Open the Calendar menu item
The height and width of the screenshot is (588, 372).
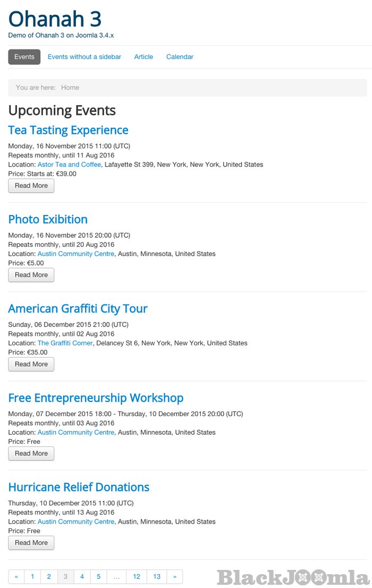tap(180, 57)
